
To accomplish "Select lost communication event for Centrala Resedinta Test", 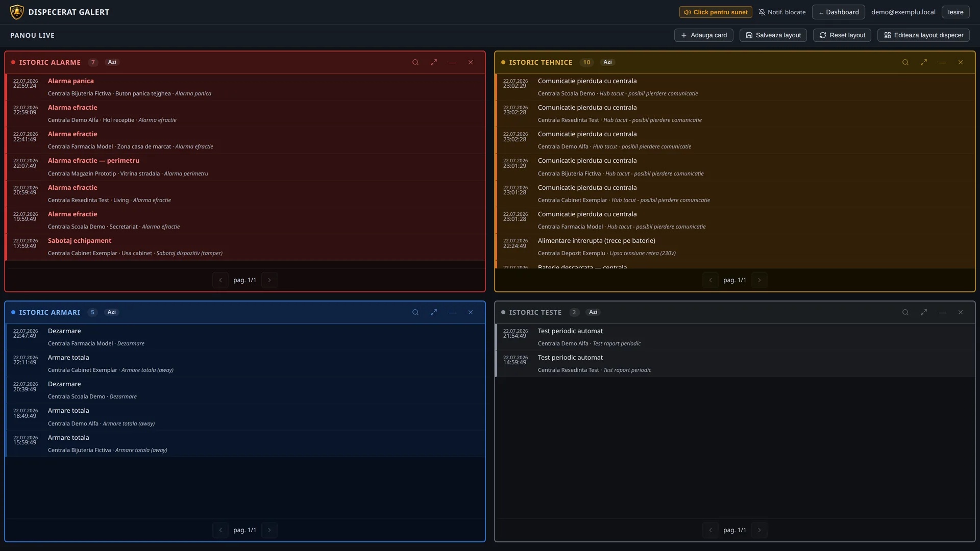I will pos(736,114).
